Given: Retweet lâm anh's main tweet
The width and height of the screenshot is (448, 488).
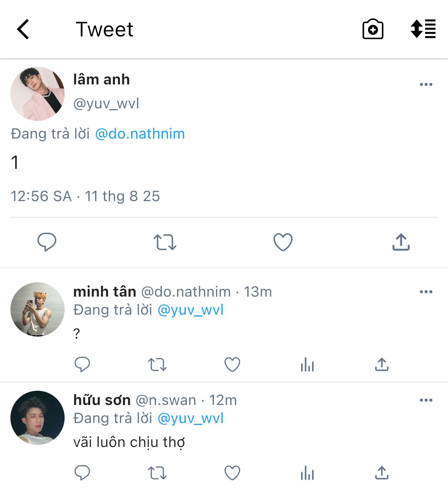Looking at the screenshot, I should tap(165, 242).
